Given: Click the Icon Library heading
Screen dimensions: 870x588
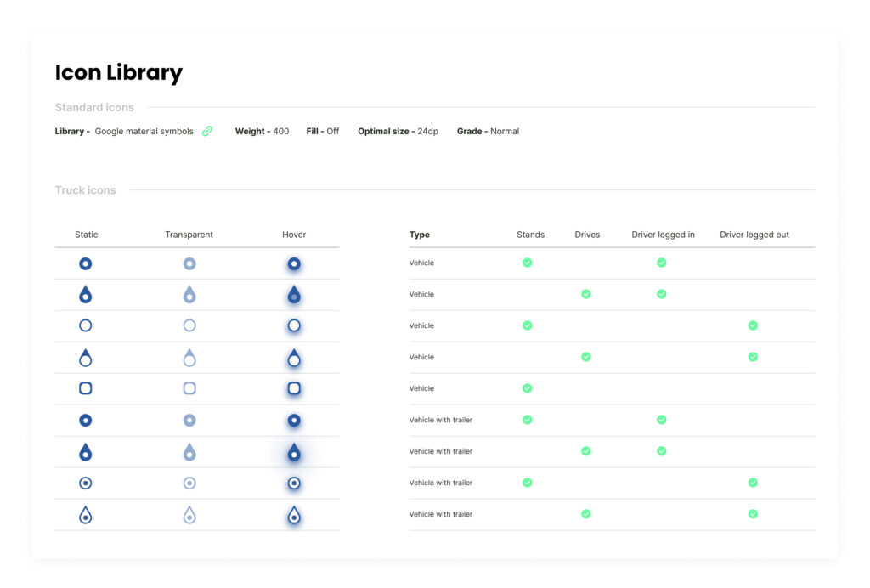Looking at the screenshot, I should 119,73.
